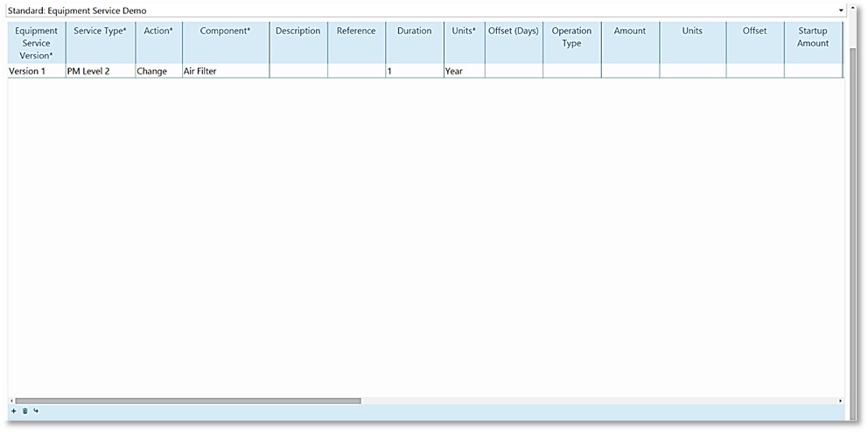This screenshot has width=868, height=432.
Task: Click the horizontal scrollbar right arrow
Action: point(841,401)
